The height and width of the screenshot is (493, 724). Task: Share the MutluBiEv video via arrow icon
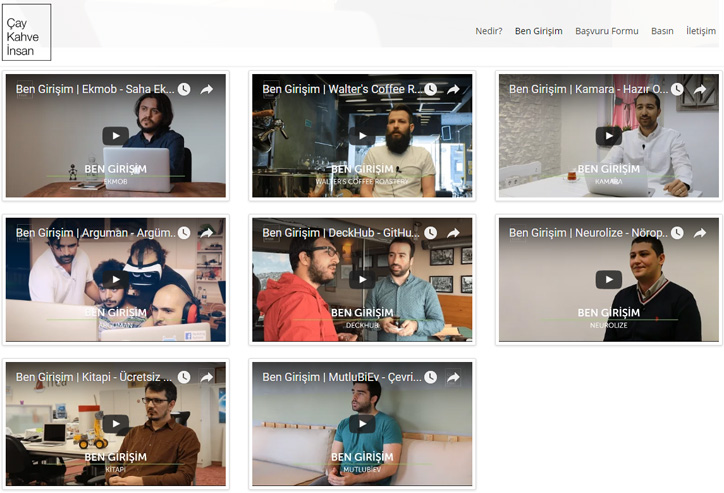click(453, 377)
